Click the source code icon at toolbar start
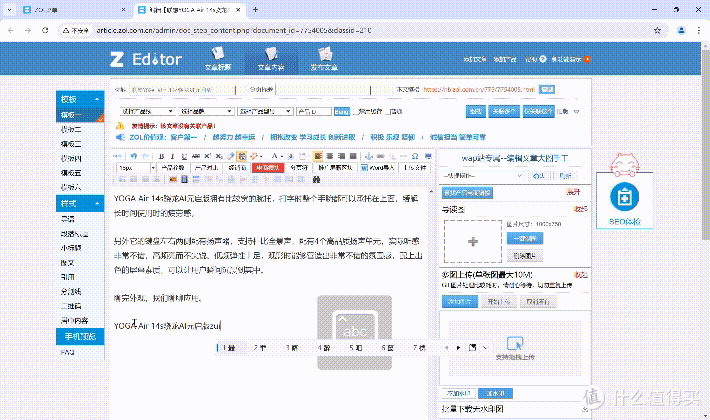The image size is (710, 420). click(117, 156)
